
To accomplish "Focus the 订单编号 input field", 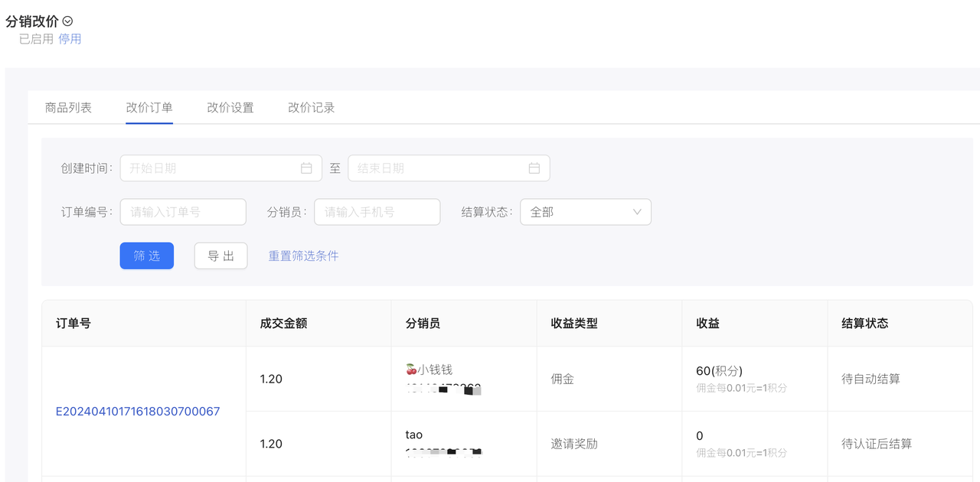I will 183,212.
